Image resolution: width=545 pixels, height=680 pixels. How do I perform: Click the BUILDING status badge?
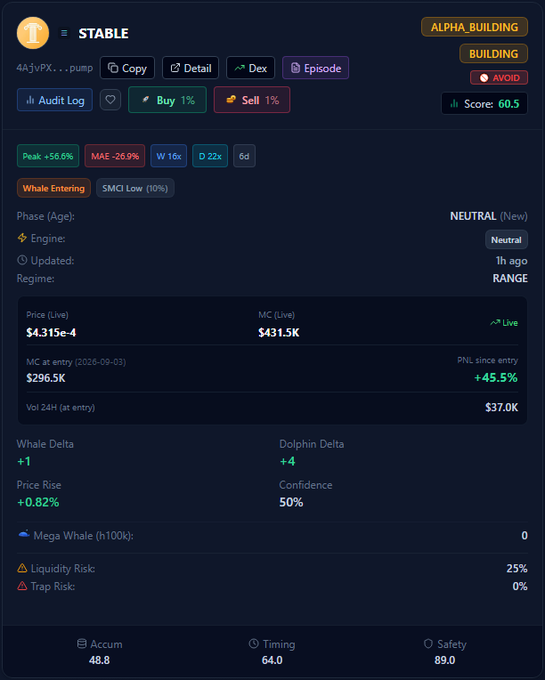click(x=493, y=54)
